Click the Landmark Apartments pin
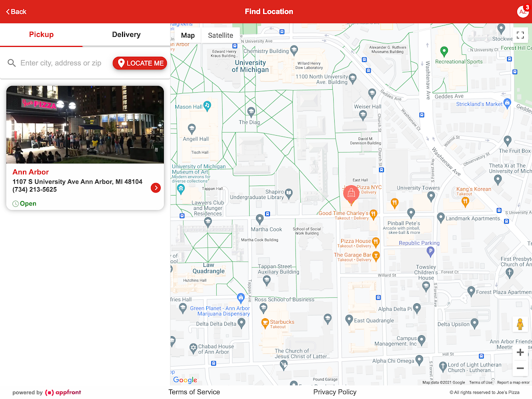Viewport: 532px width, 399px height. (x=441, y=217)
